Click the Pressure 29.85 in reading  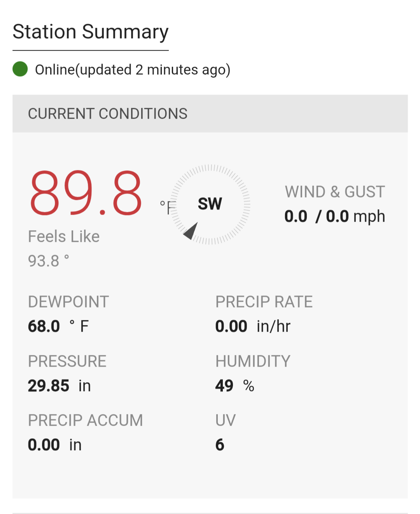point(59,386)
